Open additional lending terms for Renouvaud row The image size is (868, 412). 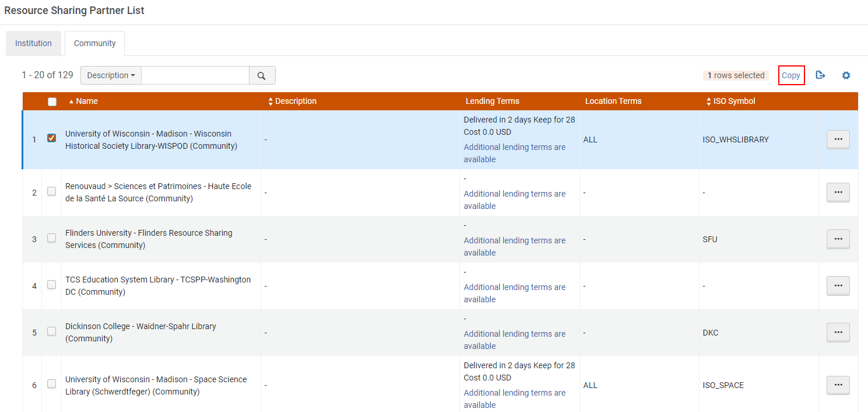point(515,200)
